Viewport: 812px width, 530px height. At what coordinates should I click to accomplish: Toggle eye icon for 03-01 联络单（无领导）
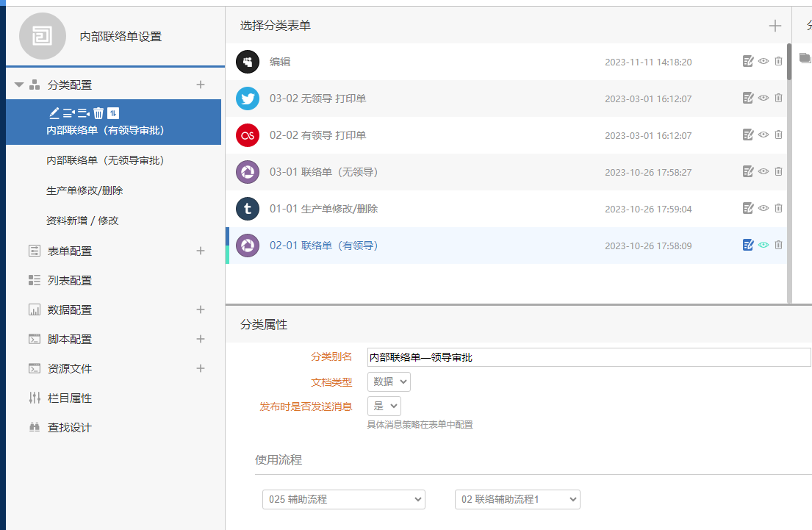(764, 171)
